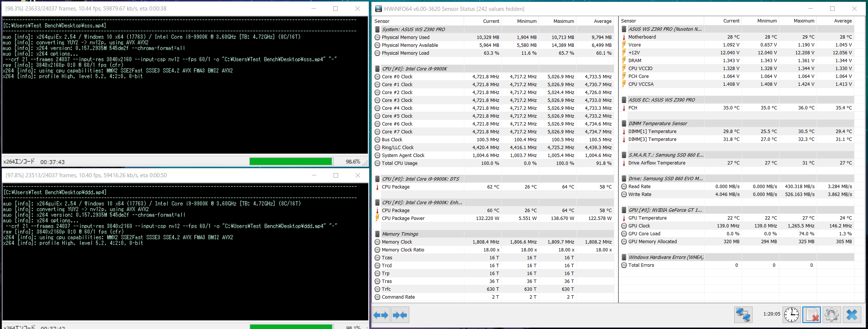Image resolution: width=868 pixels, height=329 pixels.
Task: Click the Sensor column header in left pane
Action: pyautogui.click(x=418, y=21)
